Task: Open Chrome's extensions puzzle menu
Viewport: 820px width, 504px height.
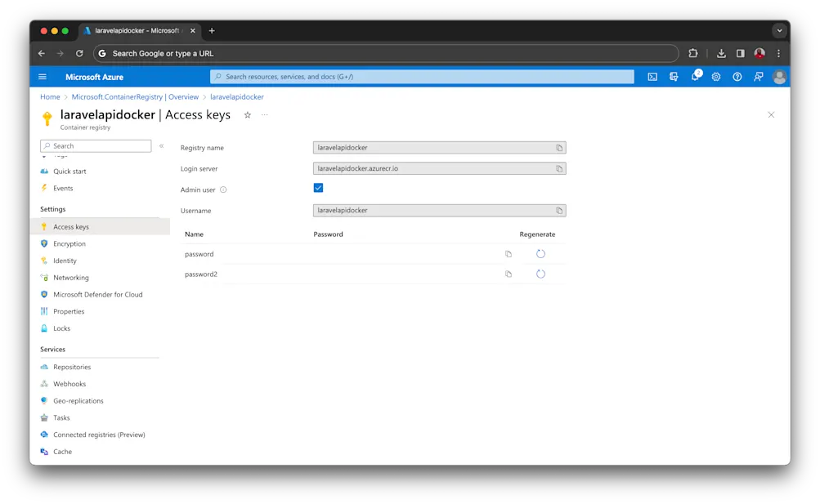Action: pos(692,52)
